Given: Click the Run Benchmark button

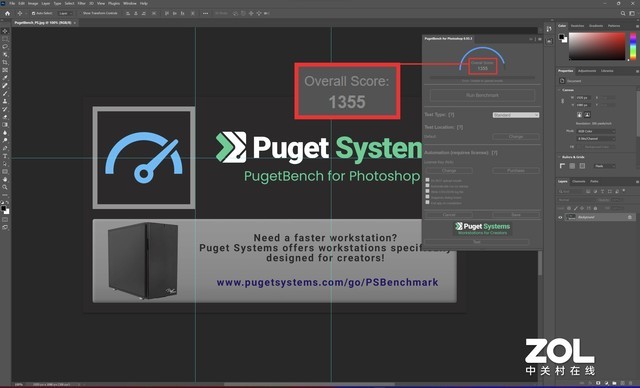Looking at the screenshot, I should pyautogui.click(x=482, y=95).
